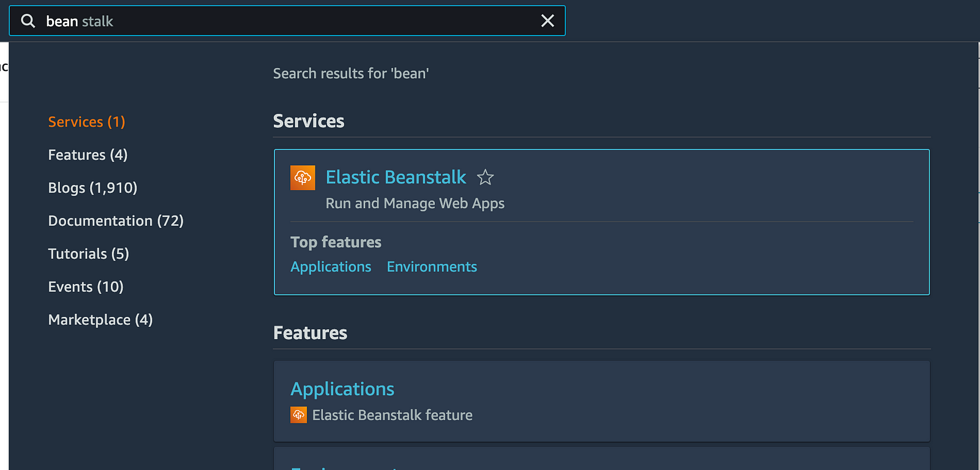This screenshot has height=470, width=980.
Task: Show Tutorials (5) results
Action: (88, 254)
